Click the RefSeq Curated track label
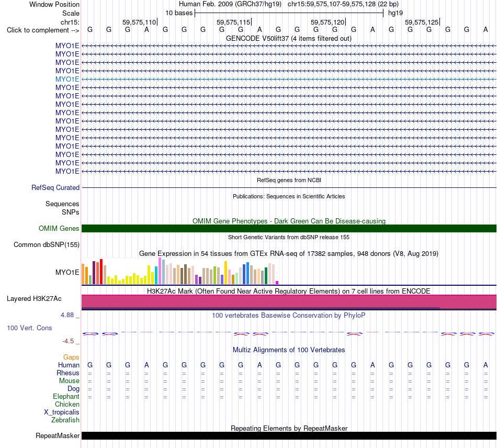The height and width of the screenshot is (448, 497). 55,188
